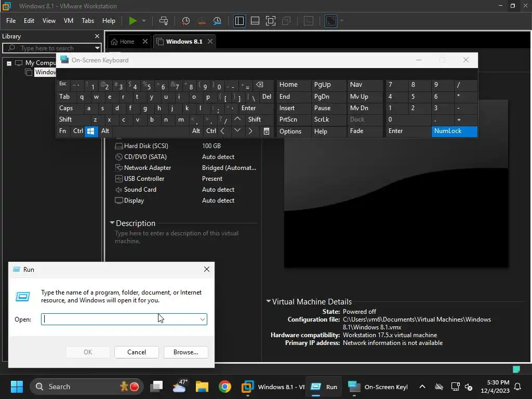
Task: Click the Send Ctrl+Alt+Del toolbar icon
Action: click(x=164, y=21)
